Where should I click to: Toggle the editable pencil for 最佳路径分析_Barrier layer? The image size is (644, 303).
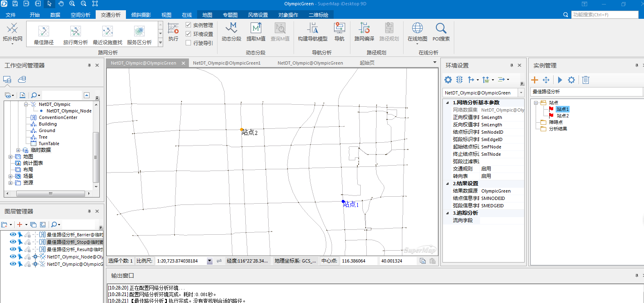click(27, 234)
